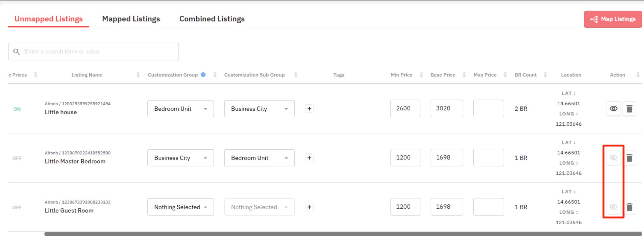Click the Tags column header
Screen dimensions: 644x236
pos(338,75)
